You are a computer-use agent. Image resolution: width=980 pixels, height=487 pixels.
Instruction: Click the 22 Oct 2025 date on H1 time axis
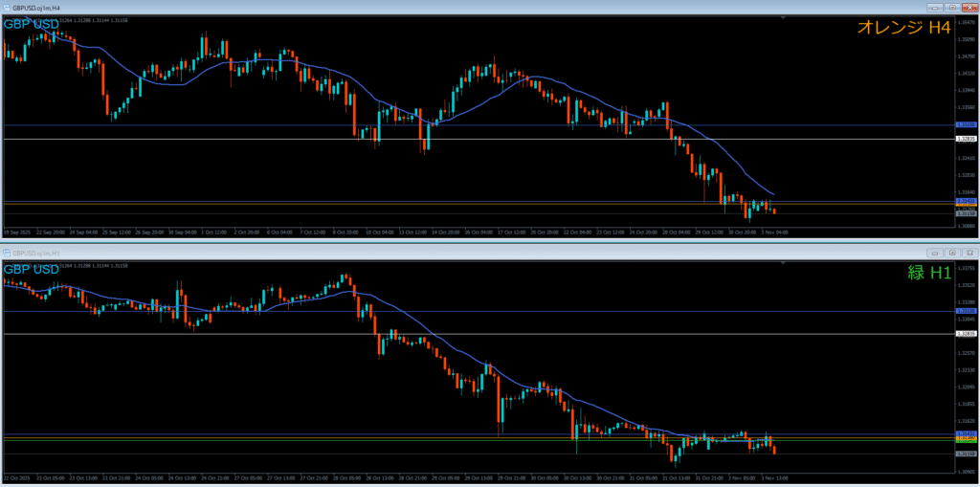[x=15, y=478]
